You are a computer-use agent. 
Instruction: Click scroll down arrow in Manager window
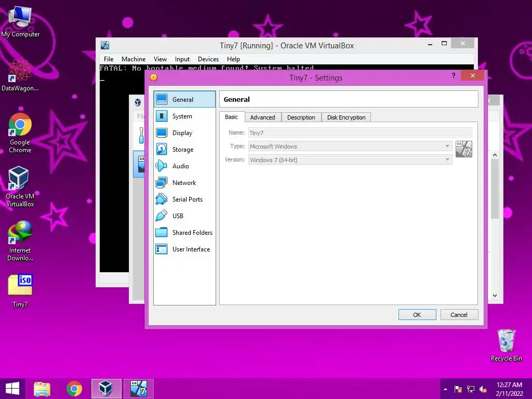(x=495, y=296)
